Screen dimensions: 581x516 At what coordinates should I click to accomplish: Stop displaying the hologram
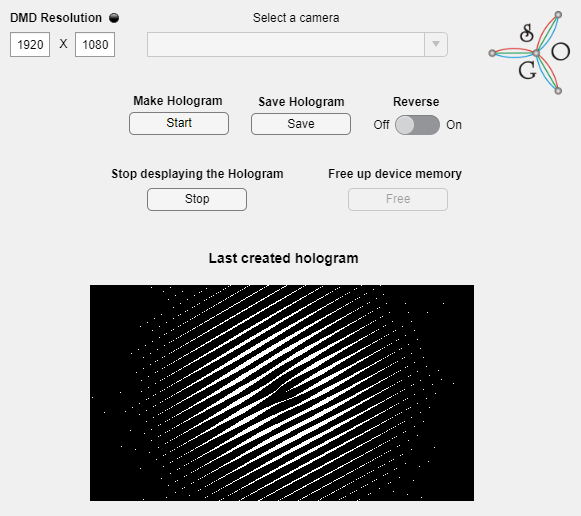click(197, 199)
